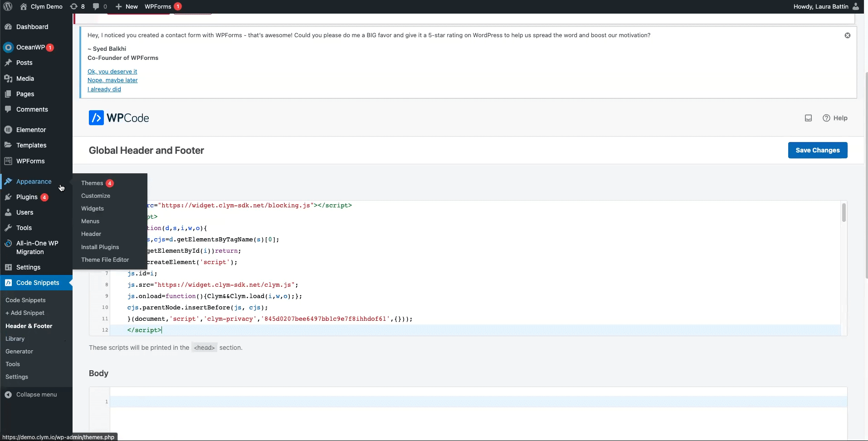This screenshot has height=441, width=868.
Task: Click the WPCode logo icon
Action: point(96,118)
